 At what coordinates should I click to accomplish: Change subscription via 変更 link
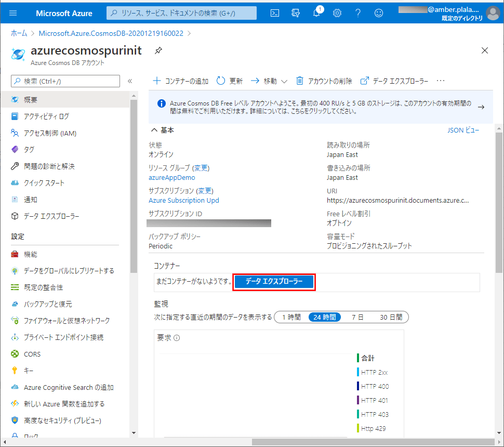pyautogui.click(x=204, y=191)
